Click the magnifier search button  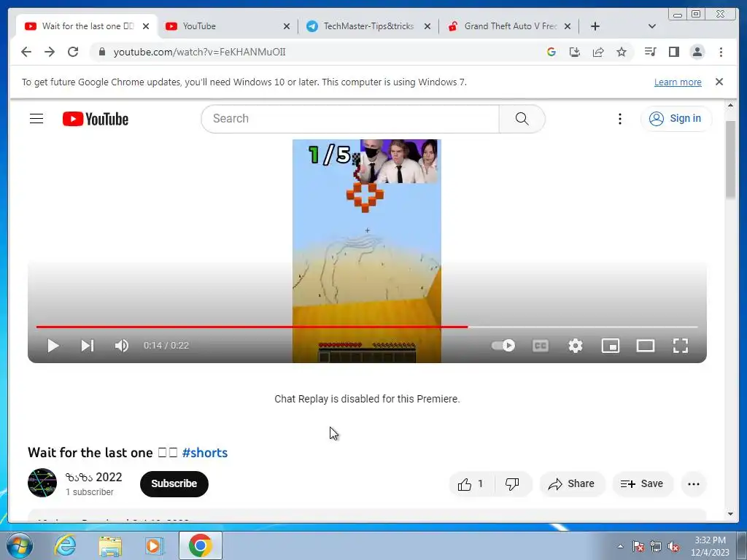tap(522, 119)
